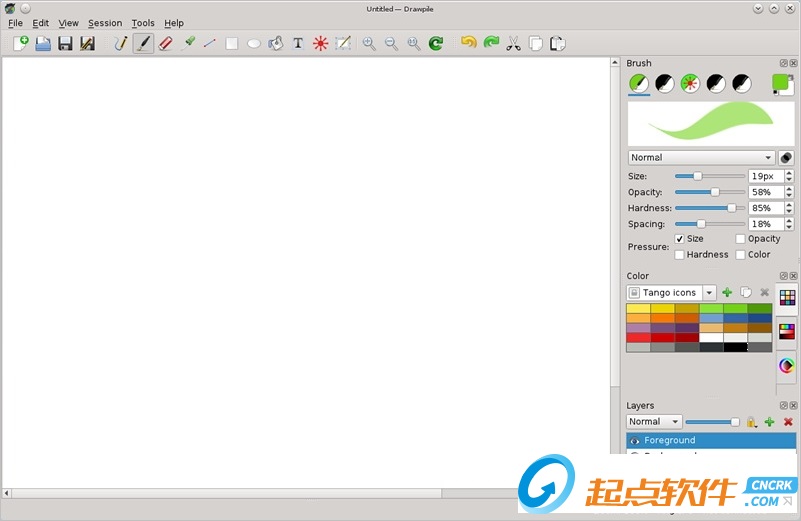The width and height of the screenshot is (801, 521).
Task: Add a new layer with green plus
Action: click(x=769, y=422)
